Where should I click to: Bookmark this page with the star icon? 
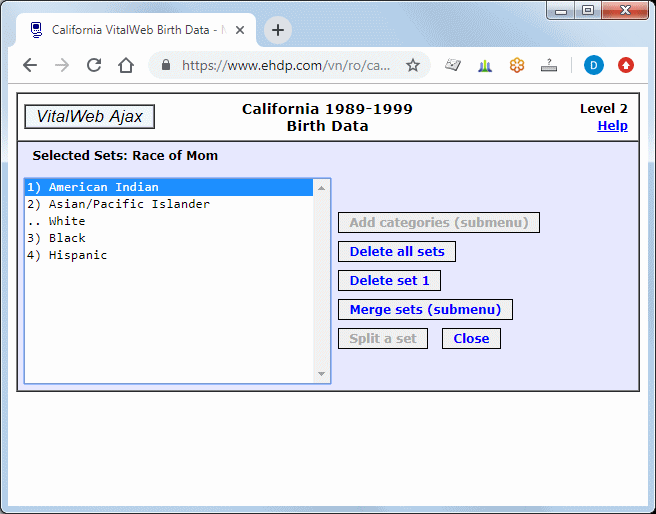click(x=412, y=65)
